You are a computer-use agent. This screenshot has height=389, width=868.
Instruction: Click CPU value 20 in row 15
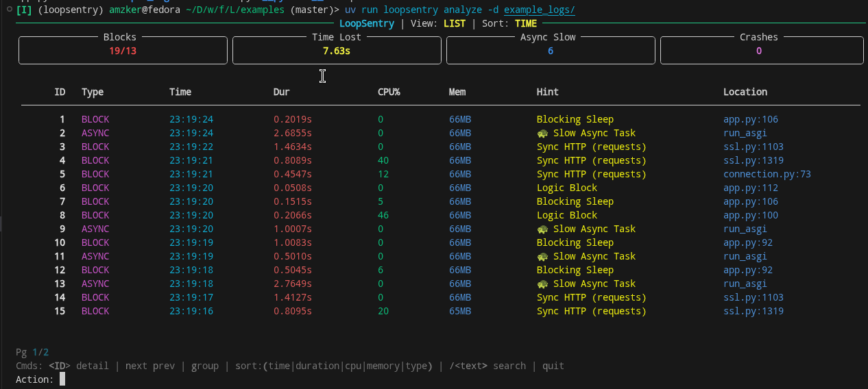coord(383,311)
